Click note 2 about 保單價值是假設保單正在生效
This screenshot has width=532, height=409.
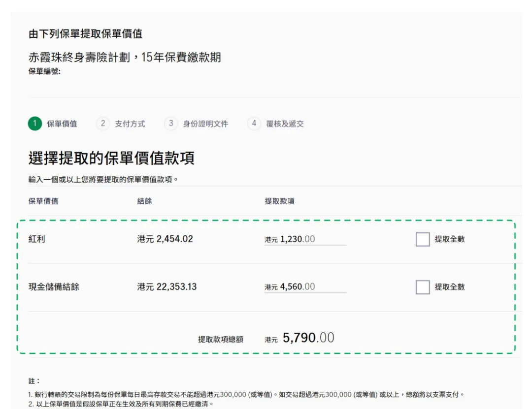[x=121, y=404]
